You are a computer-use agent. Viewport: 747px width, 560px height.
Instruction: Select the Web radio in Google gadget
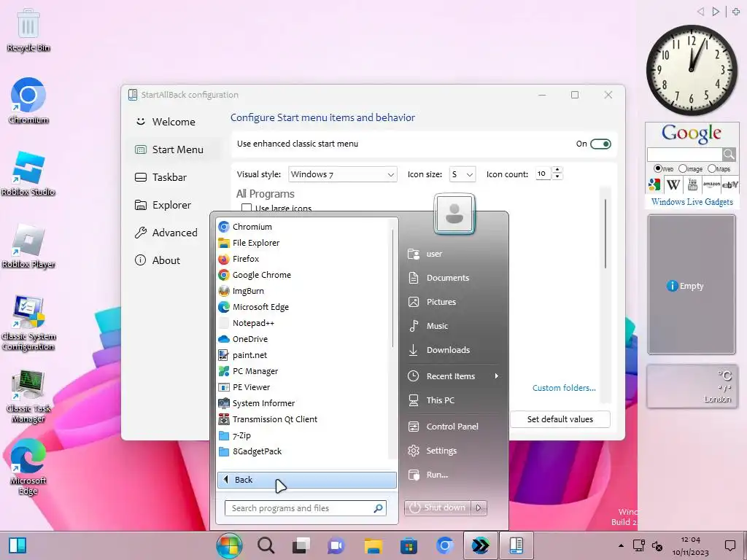coord(658,168)
